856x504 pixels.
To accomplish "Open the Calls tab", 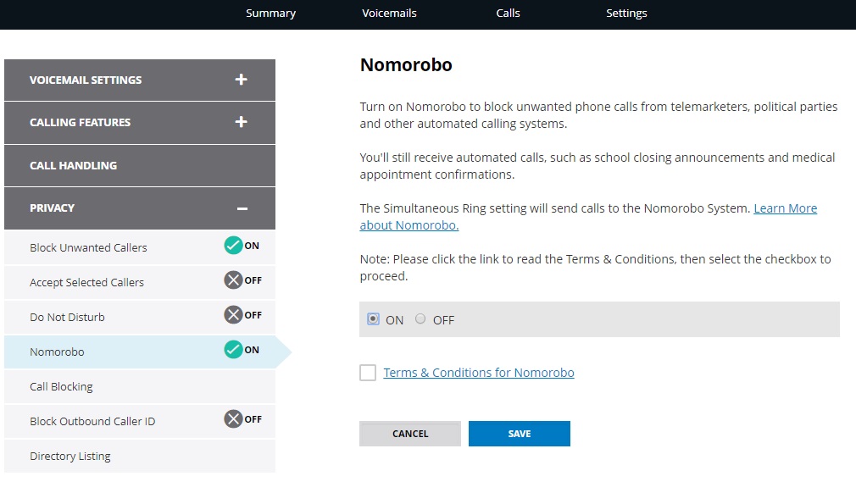I will pos(508,13).
